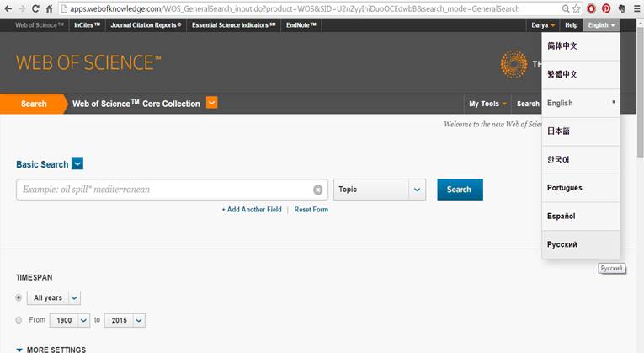Open the Basic Search type dropdown
Screen dimensions: 644x353
pos(77,164)
